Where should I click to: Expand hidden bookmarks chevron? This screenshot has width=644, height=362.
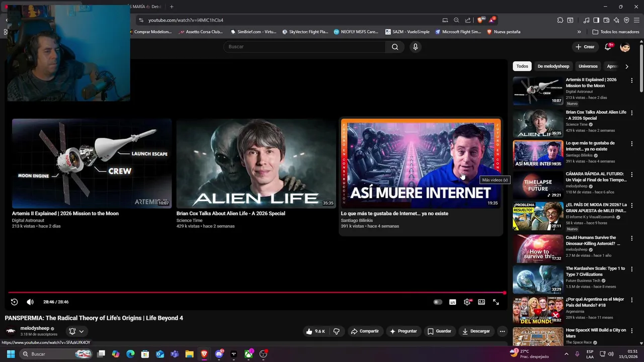(x=579, y=32)
